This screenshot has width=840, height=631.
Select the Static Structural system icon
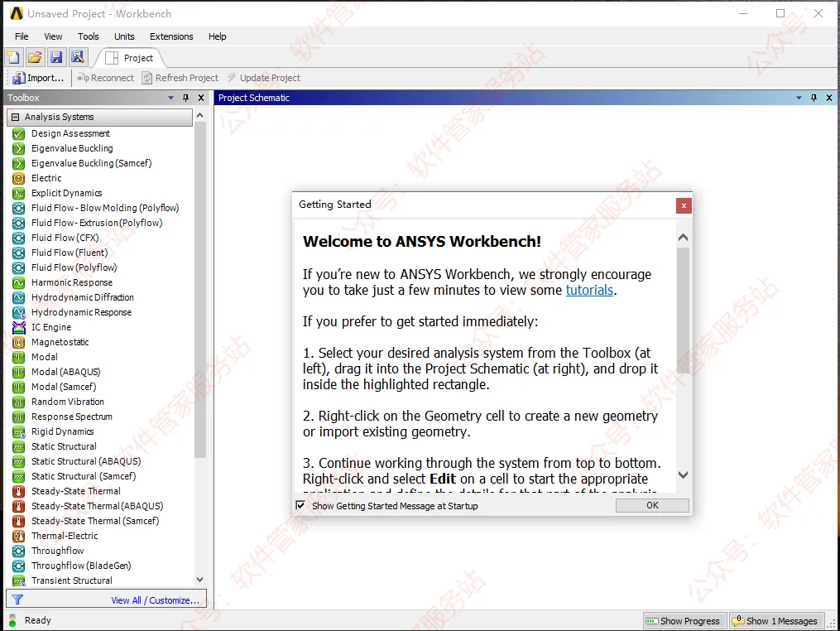pos(19,446)
